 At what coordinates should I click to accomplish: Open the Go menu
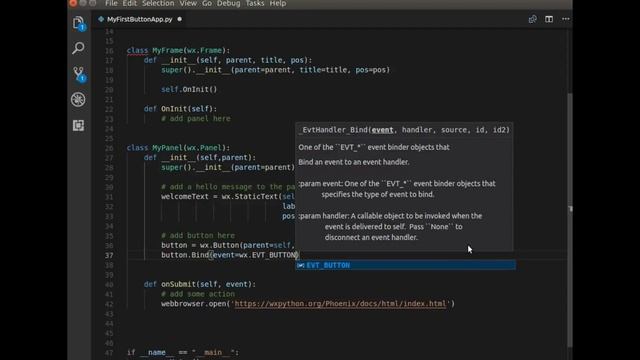click(x=207, y=3)
